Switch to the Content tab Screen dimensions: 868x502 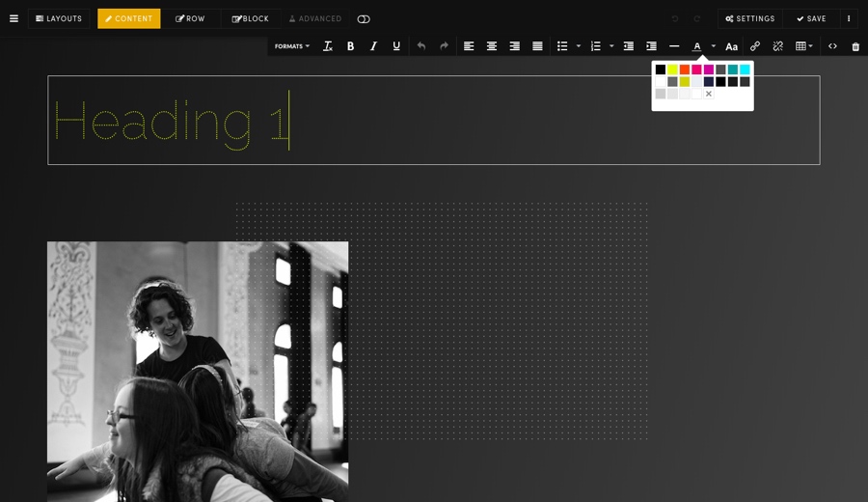pyautogui.click(x=129, y=19)
